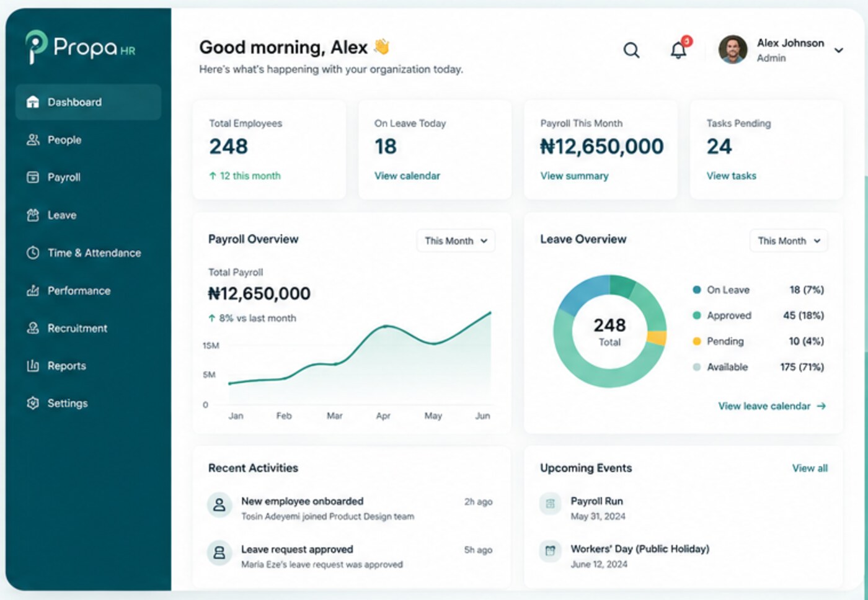Click the Settings gear icon in sidebar
This screenshot has width=868, height=600.
click(x=33, y=403)
